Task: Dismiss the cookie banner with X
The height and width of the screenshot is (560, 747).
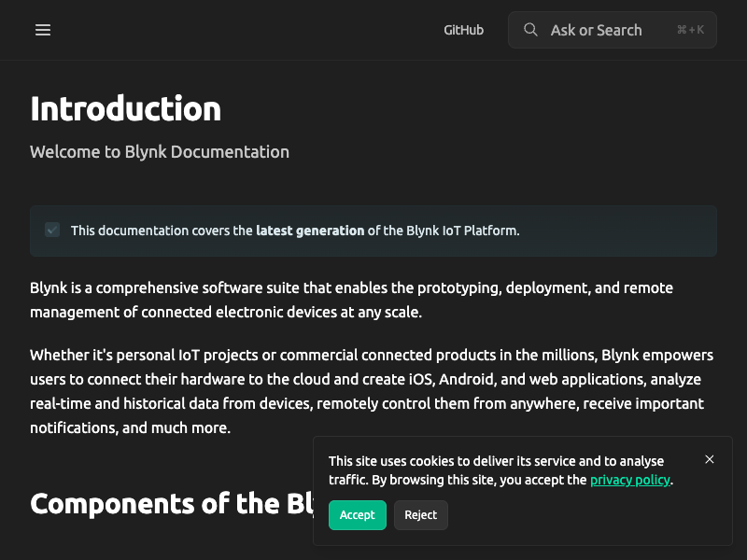Action: (x=710, y=459)
